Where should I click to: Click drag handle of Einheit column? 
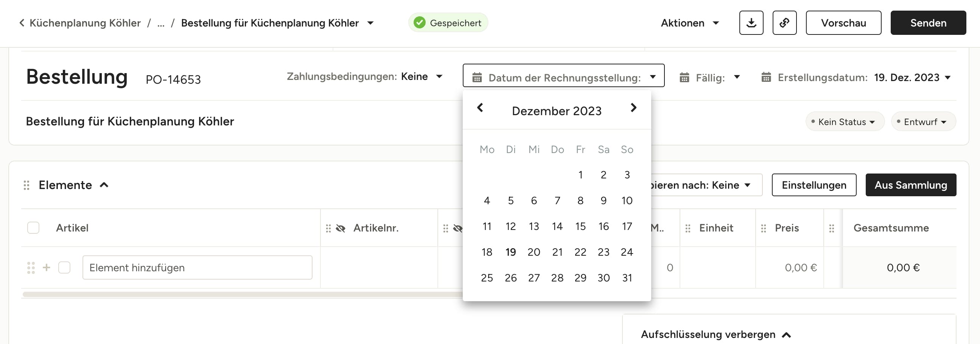click(x=688, y=228)
